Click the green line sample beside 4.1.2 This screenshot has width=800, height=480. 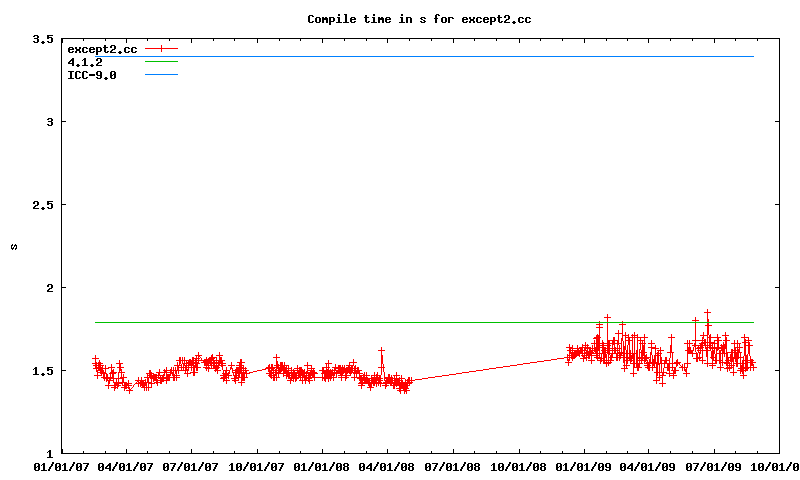point(160,62)
